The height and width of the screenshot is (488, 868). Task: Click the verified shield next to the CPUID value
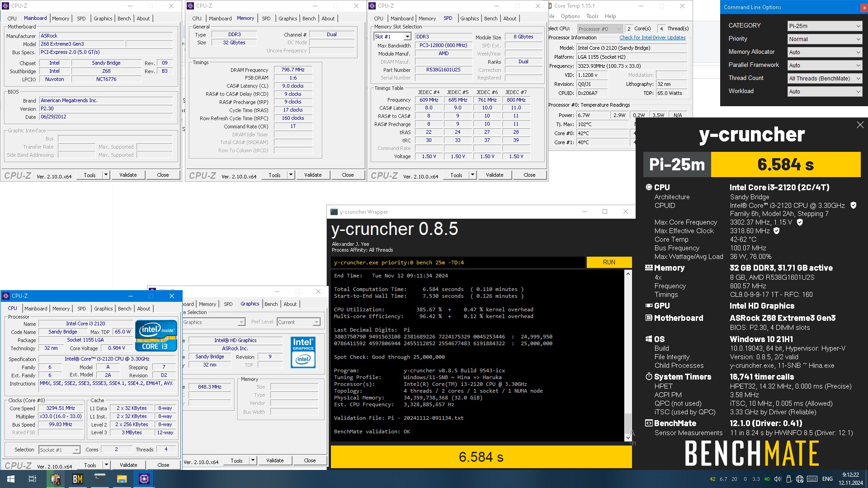pos(854,205)
